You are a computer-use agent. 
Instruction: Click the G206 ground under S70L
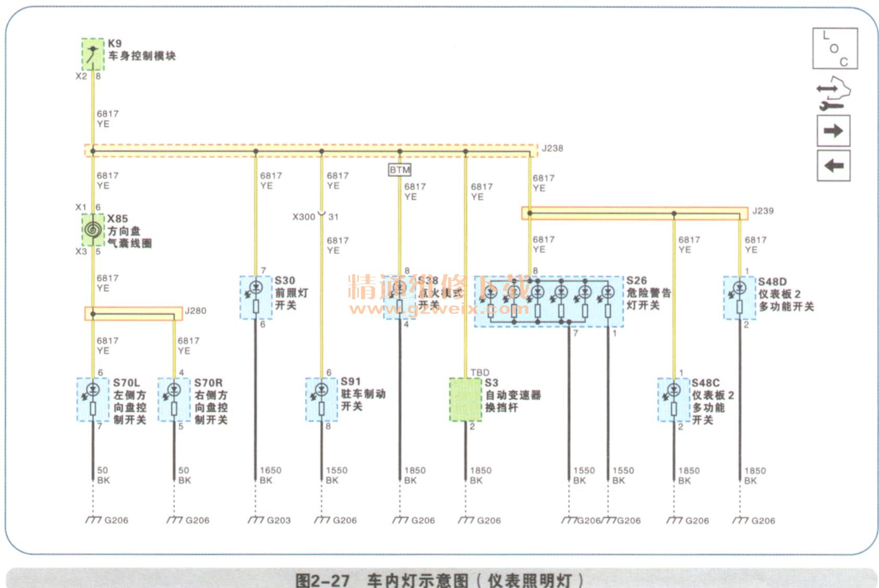click(x=107, y=520)
